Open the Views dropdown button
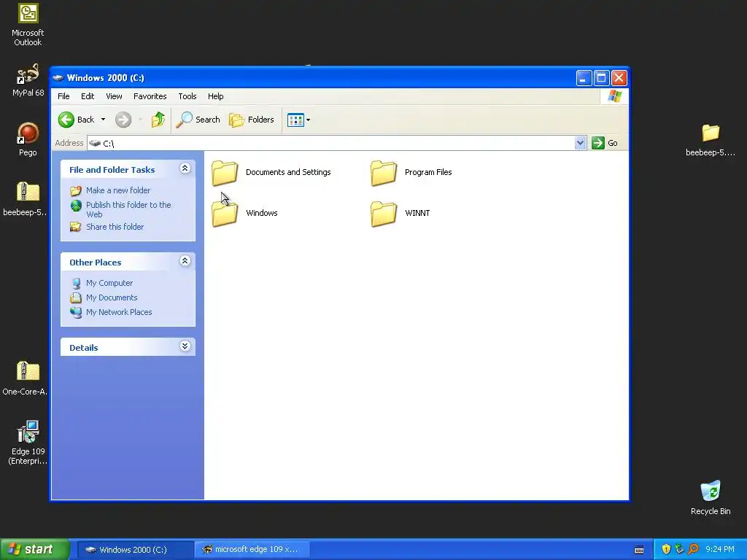The image size is (747, 560). [x=298, y=120]
